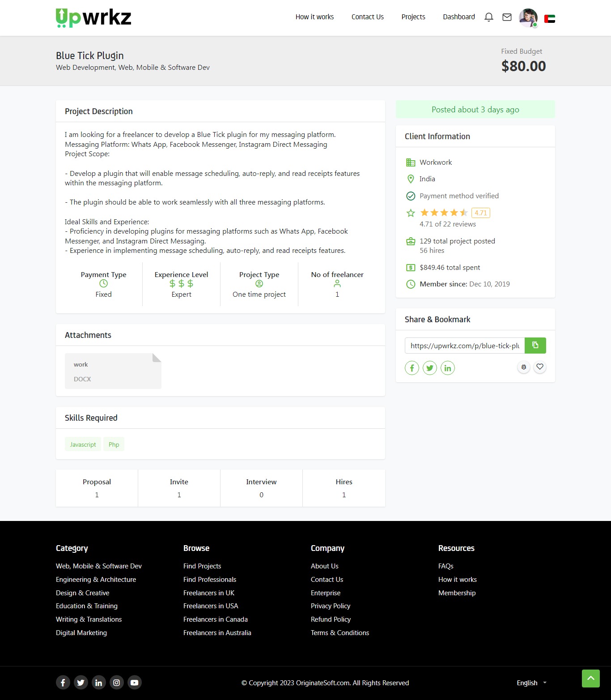611x700 pixels.
Task: Share the project on Facebook
Action: [412, 367]
